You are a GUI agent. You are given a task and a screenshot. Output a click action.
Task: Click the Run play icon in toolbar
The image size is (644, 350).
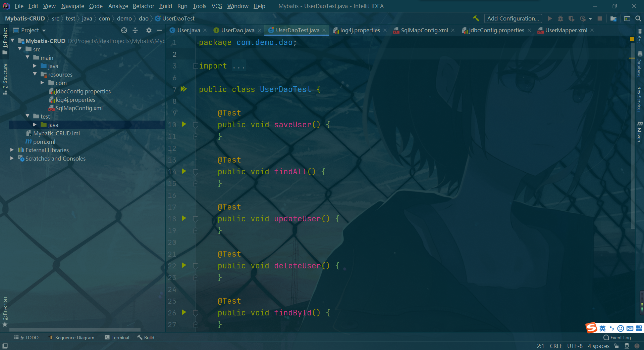pos(550,18)
